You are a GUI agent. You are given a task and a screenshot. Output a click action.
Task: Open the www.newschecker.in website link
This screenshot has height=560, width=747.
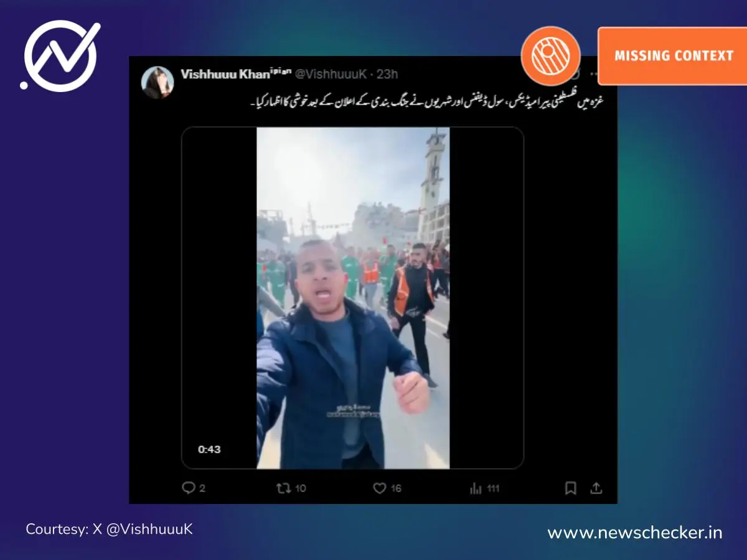point(634,533)
